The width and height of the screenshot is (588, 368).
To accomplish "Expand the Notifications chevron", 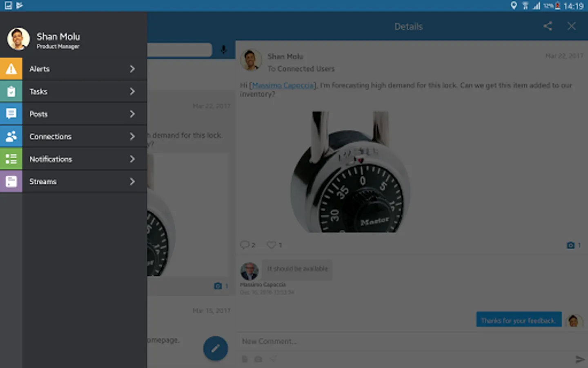I will (x=132, y=159).
